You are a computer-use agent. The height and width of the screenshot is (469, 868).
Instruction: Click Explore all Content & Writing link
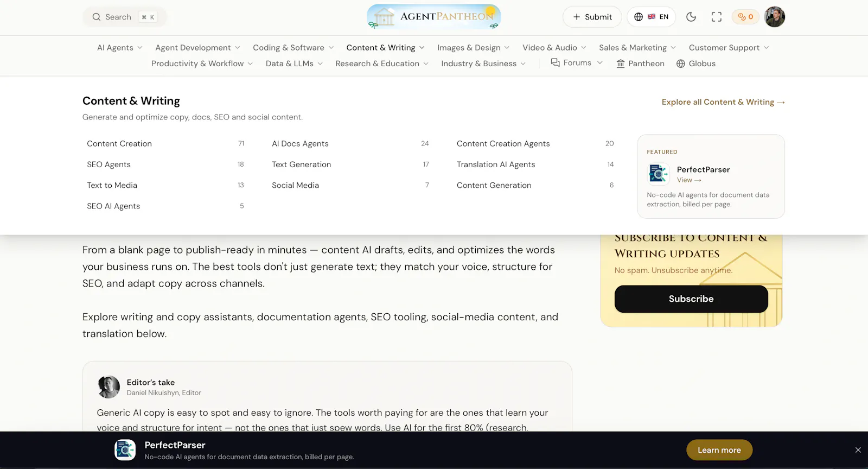pyautogui.click(x=723, y=102)
